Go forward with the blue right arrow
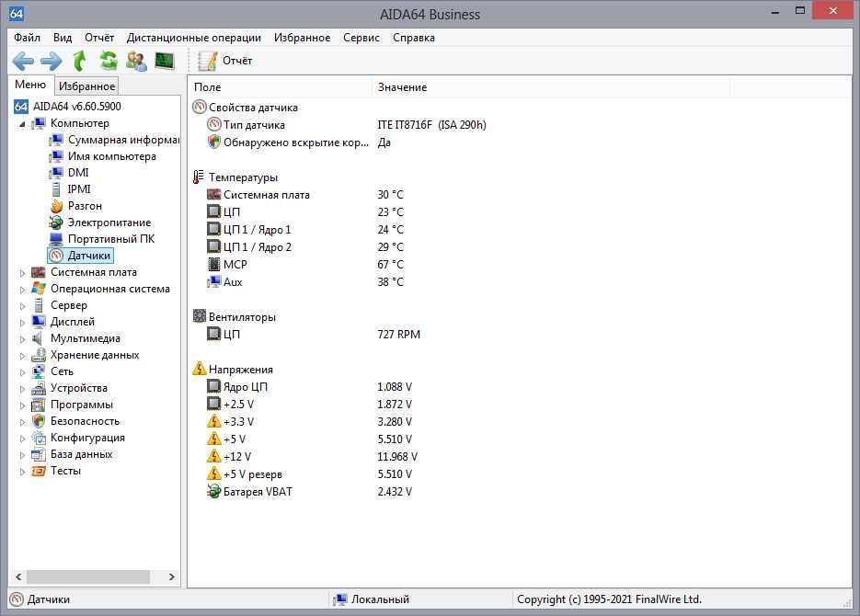Viewport: 860px width, 616px height. tap(51, 61)
